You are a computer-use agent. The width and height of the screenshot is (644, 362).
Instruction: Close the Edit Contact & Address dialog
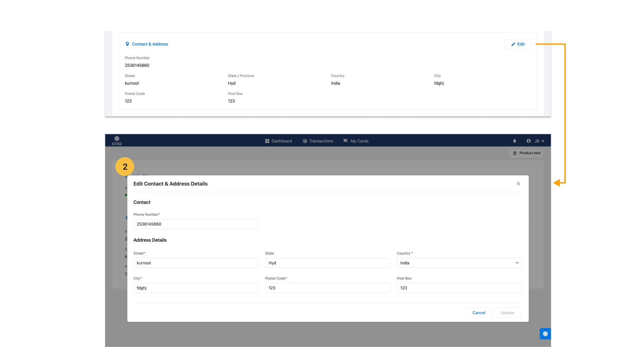click(518, 184)
